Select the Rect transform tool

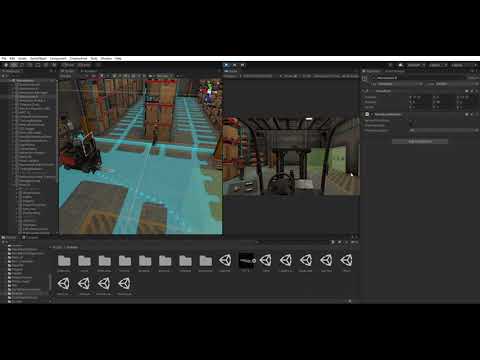point(38,65)
